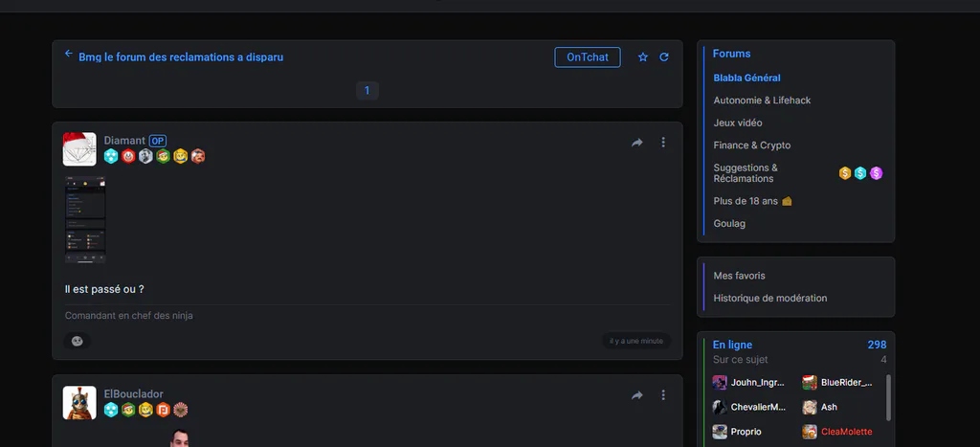Click Diamant's Santa hat avatar

click(79, 148)
